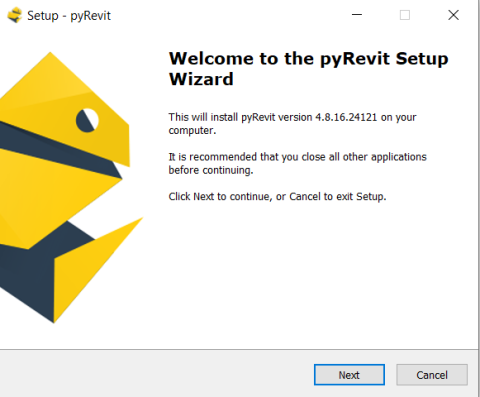
Task: Minimize the Setup - pyRevit window
Action: tap(357, 15)
